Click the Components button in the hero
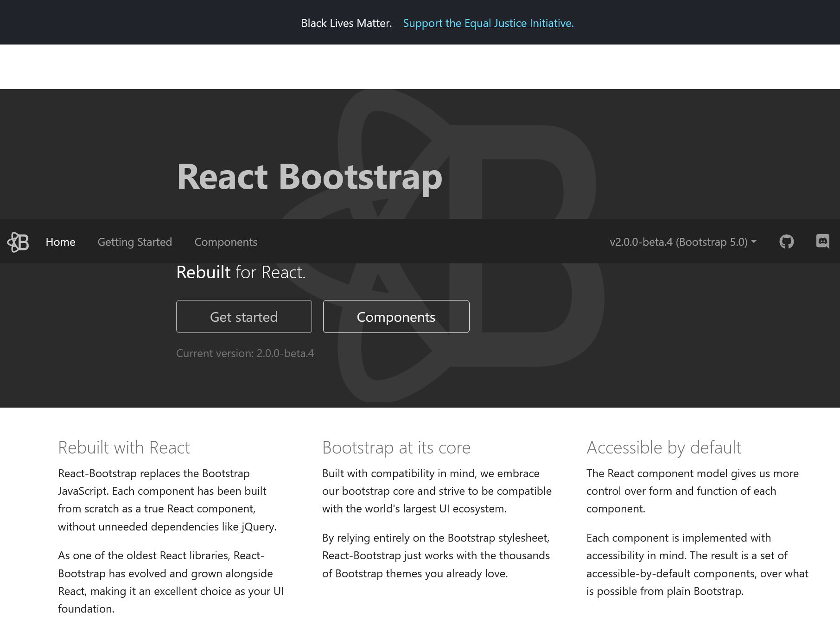Screen dimensions: 840x639 point(396,316)
